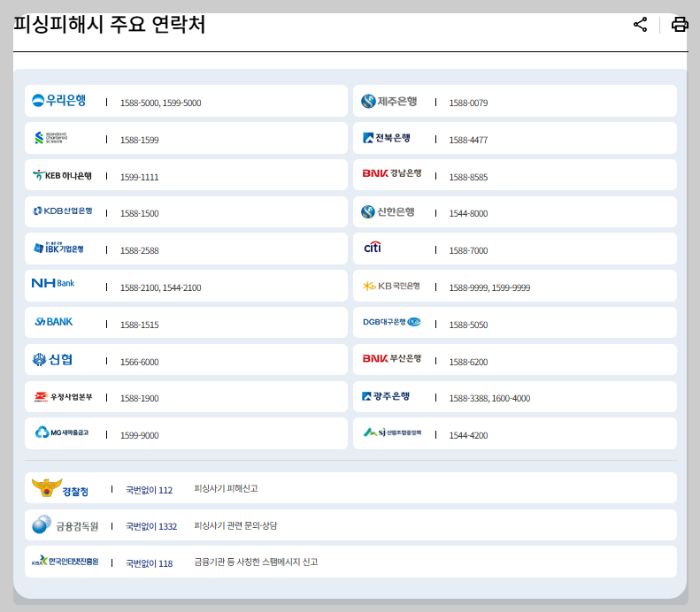700x612 pixels.
Task: Select the number 1588-5050
Action: (x=468, y=325)
